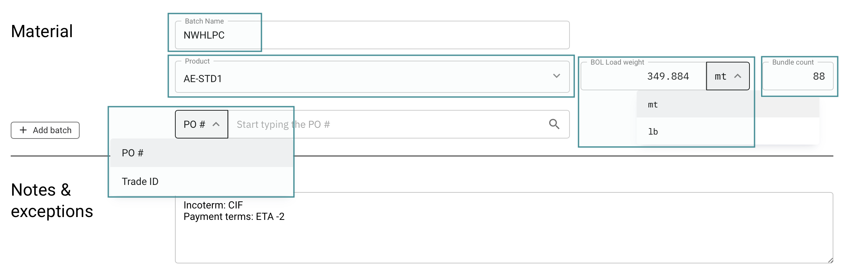
Task: Focus the Batch Name field
Action: tap(371, 35)
